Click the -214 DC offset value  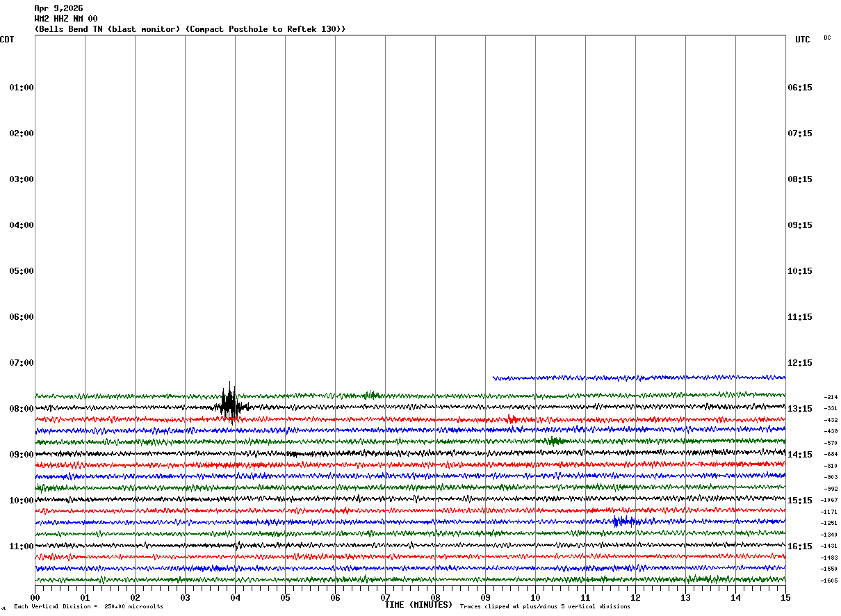(x=831, y=397)
